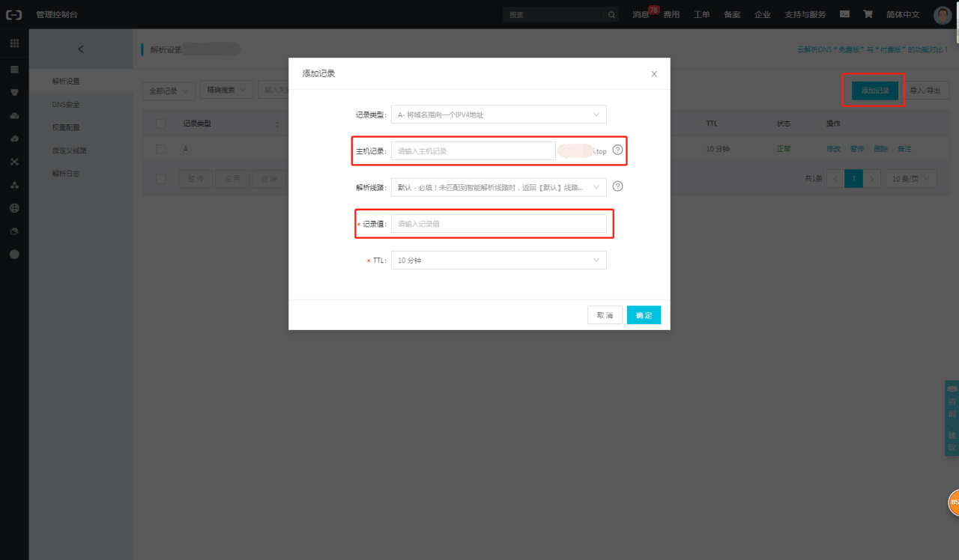Screen dimensions: 959x560
Task: Open the cloud shell terminal icon
Action: [844, 13]
